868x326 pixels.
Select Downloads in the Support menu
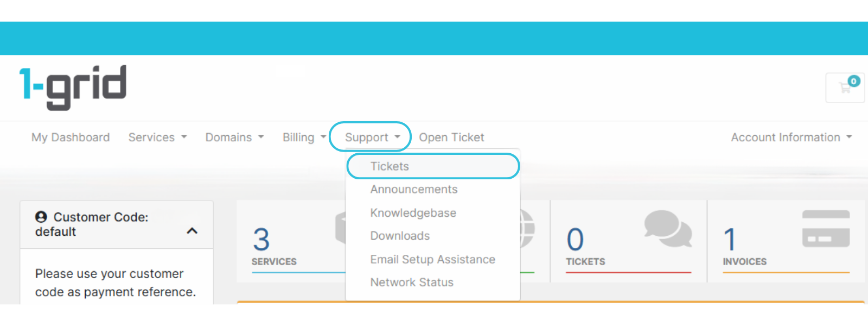(x=400, y=236)
